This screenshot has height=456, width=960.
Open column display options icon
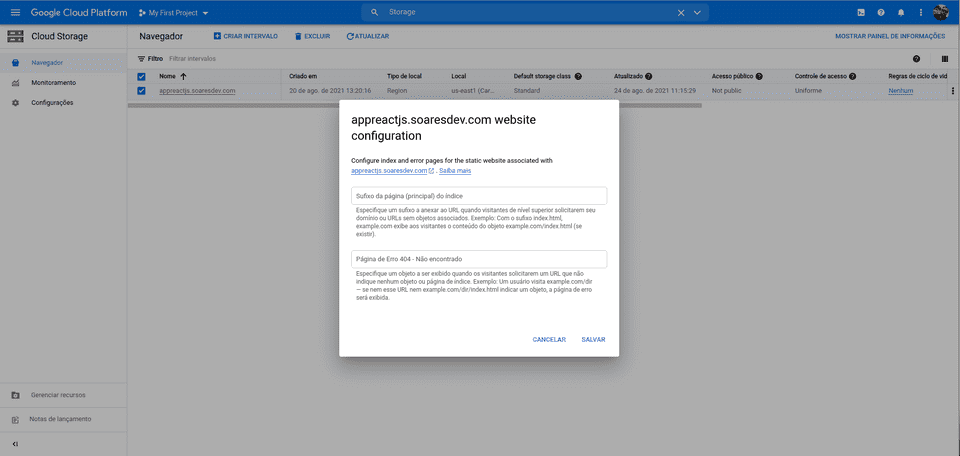[x=945, y=59]
